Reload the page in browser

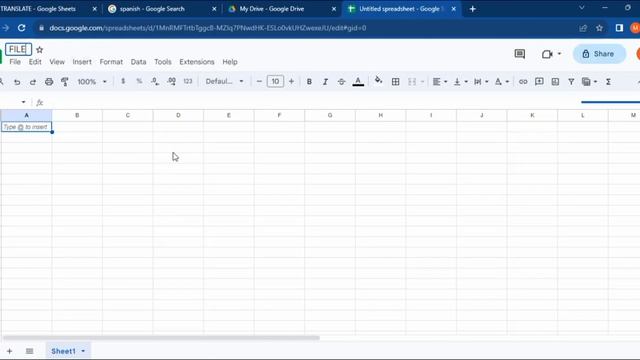(21, 28)
